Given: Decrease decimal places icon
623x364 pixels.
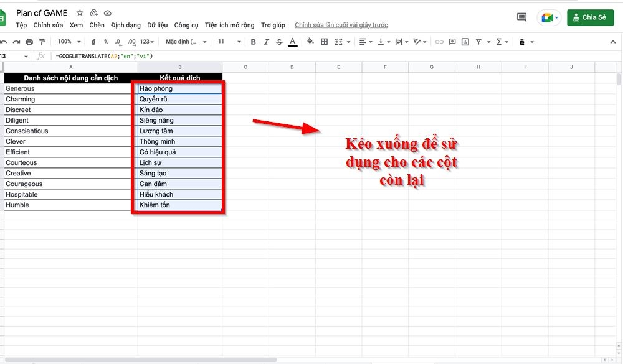Looking at the screenshot, I should pyautogui.click(x=118, y=42).
